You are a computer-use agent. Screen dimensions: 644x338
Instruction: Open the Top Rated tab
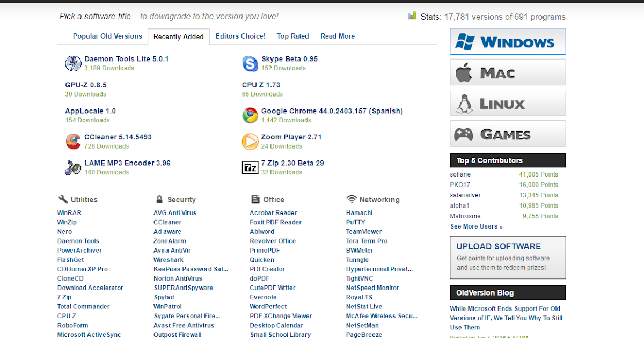coord(293,36)
